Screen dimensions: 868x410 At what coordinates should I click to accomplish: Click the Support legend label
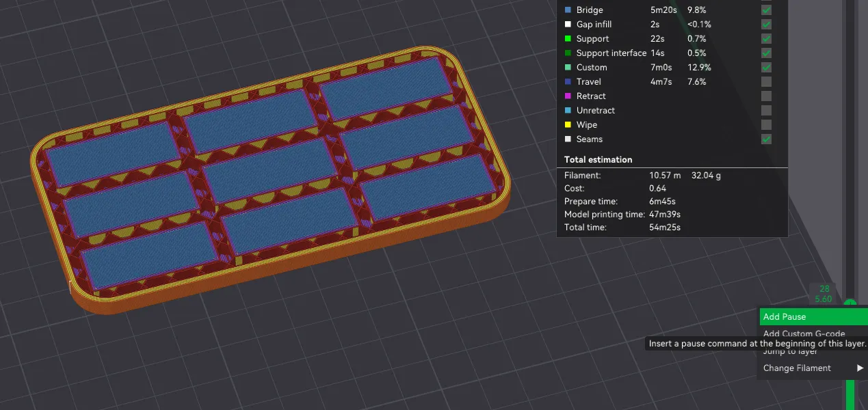click(x=592, y=39)
